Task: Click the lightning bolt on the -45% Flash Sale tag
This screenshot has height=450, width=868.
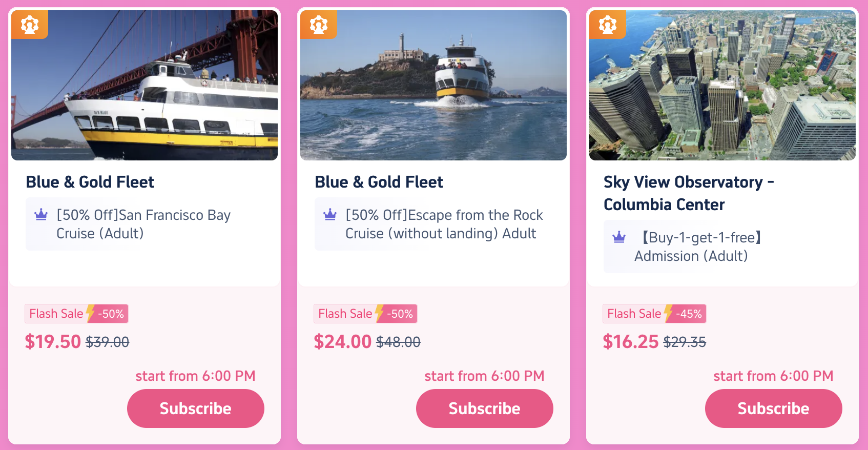Action: coord(668,313)
